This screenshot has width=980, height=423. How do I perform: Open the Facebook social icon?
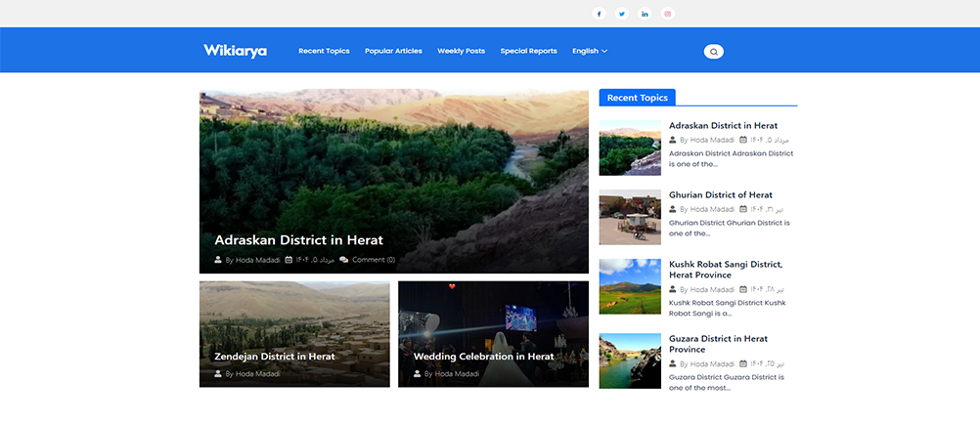tap(599, 14)
